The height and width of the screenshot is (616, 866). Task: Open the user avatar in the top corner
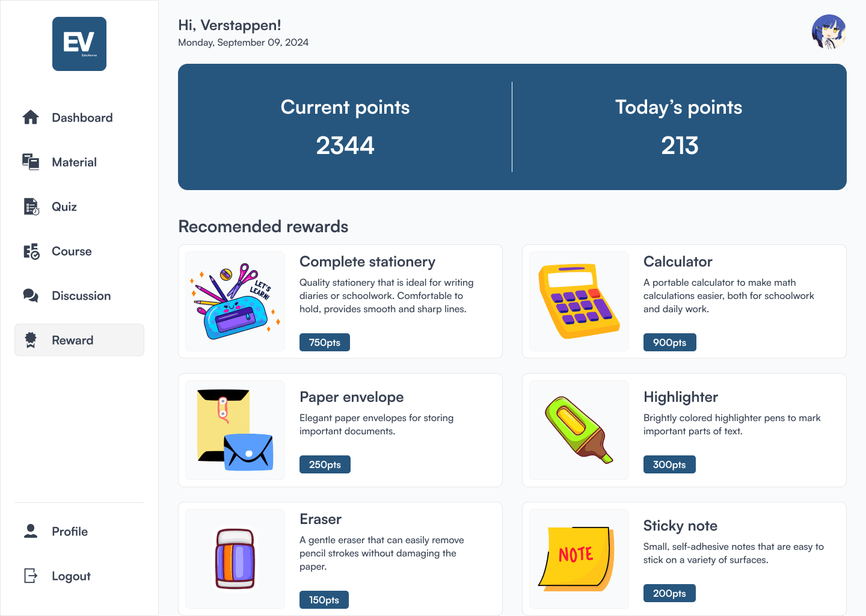pyautogui.click(x=829, y=32)
